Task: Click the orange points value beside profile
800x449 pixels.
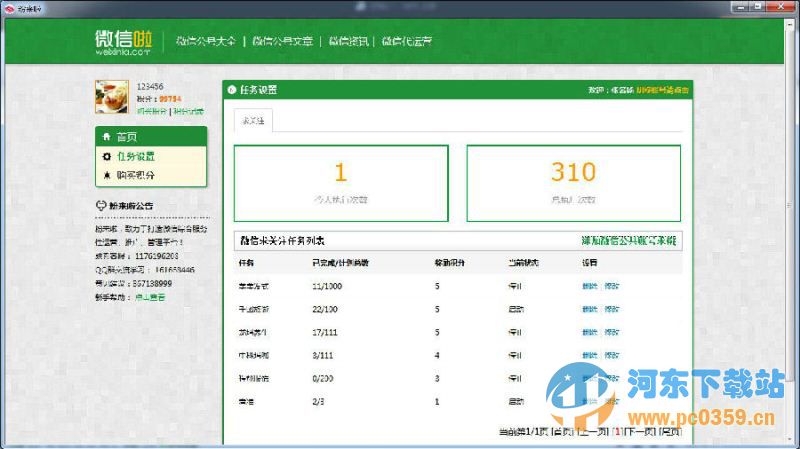Action: click(170, 99)
